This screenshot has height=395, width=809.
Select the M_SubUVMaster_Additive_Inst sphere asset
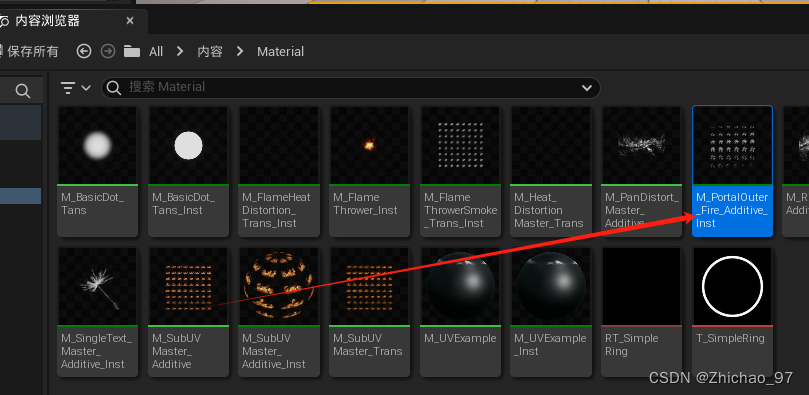(279, 311)
